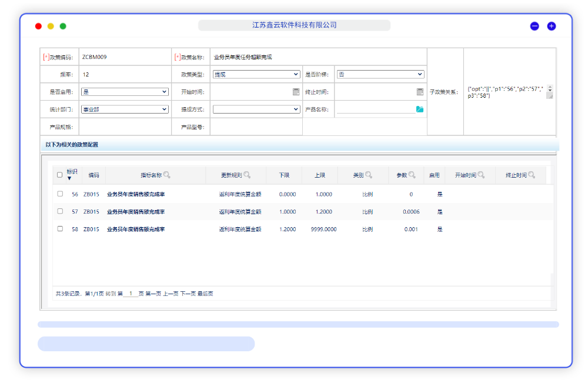Check the select-all checkbox in table header
588x386 pixels.
pyautogui.click(x=59, y=175)
